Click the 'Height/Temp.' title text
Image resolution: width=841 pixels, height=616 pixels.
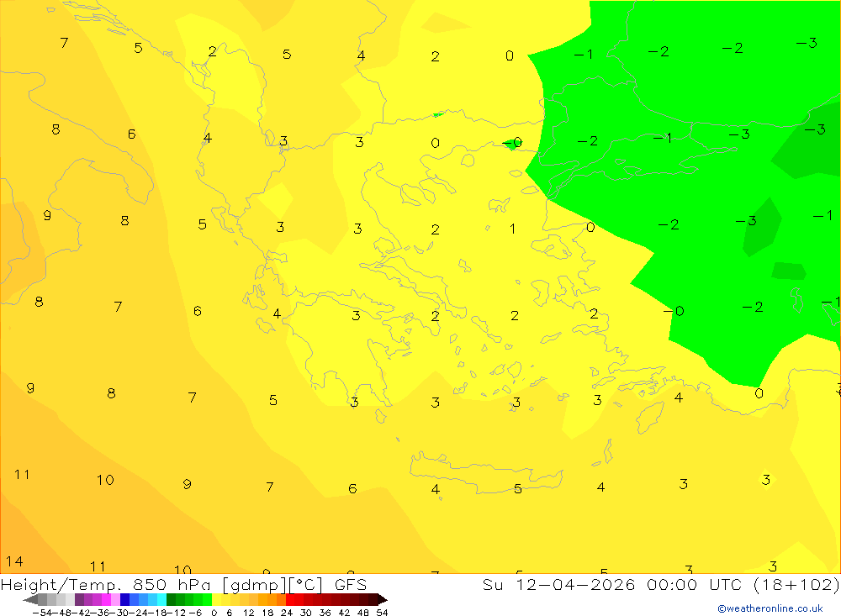[59, 584]
